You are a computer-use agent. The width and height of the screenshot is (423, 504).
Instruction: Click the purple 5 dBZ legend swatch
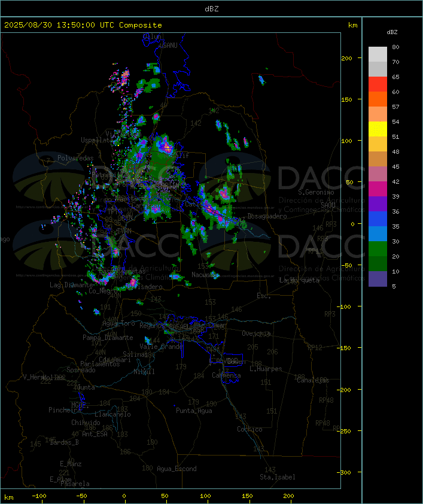tap(378, 279)
